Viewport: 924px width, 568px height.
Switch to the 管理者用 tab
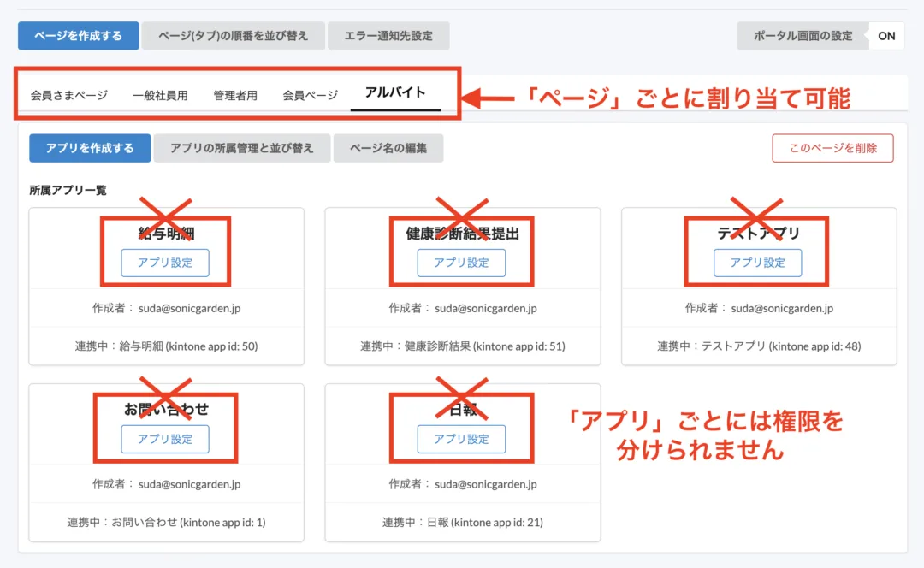click(x=235, y=96)
